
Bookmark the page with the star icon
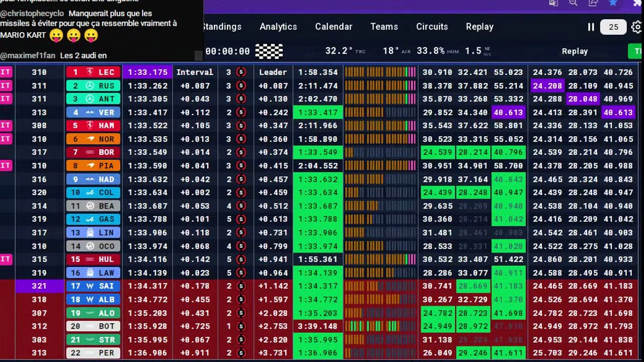point(613,3)
